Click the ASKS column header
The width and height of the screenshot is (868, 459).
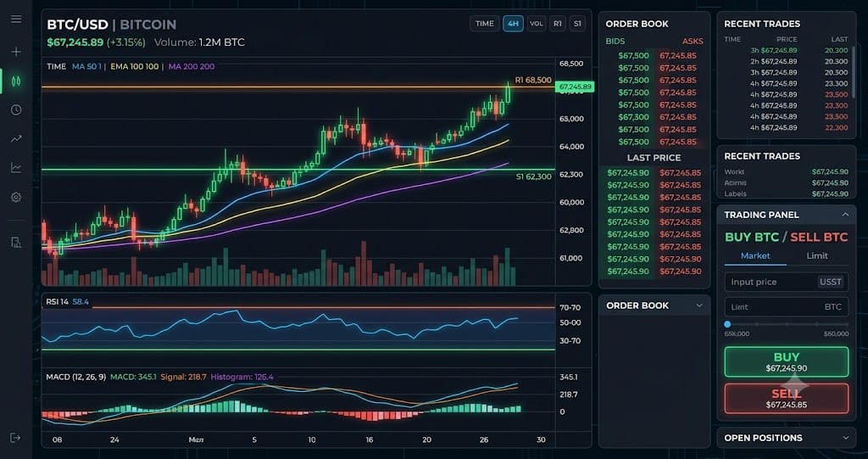click(693, 42)
